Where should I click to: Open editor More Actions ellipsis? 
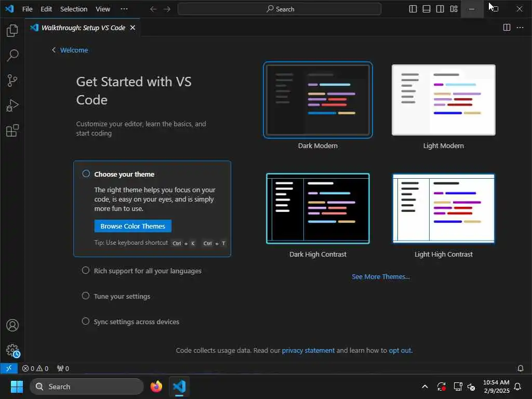click(x=520, y=28)
